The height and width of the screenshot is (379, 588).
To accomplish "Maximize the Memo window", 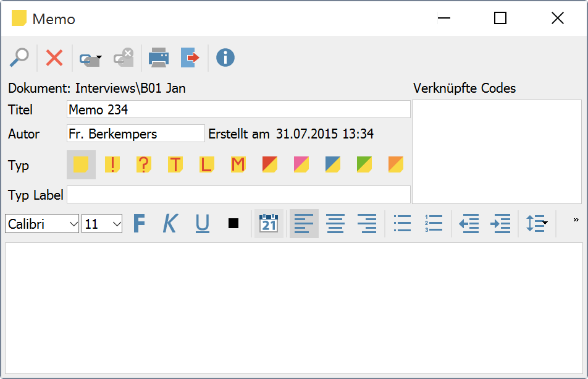I will pyautogui.click(x=500, y=18).
